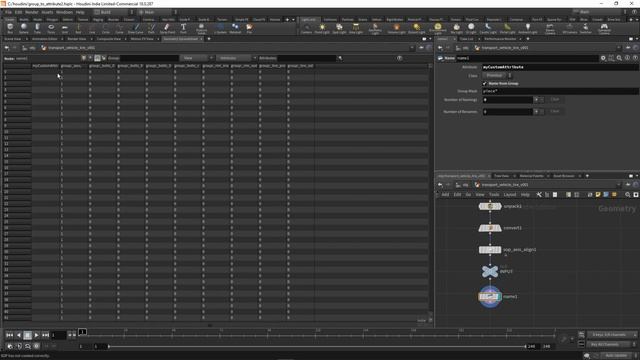This screenshot has height=360, width=640.
Task: Select the Gamepad Camera shelf tool
Action: (x=604, y=28)
